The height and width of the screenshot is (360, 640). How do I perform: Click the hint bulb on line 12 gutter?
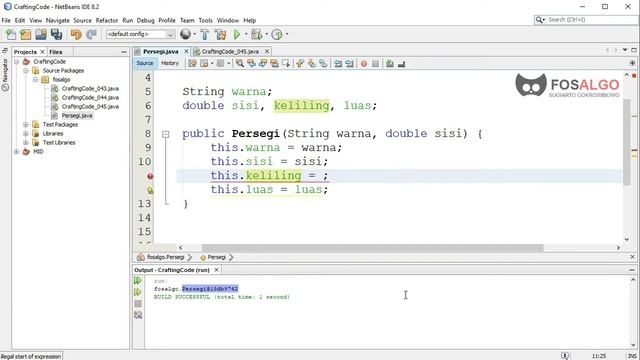coord(150,190)
